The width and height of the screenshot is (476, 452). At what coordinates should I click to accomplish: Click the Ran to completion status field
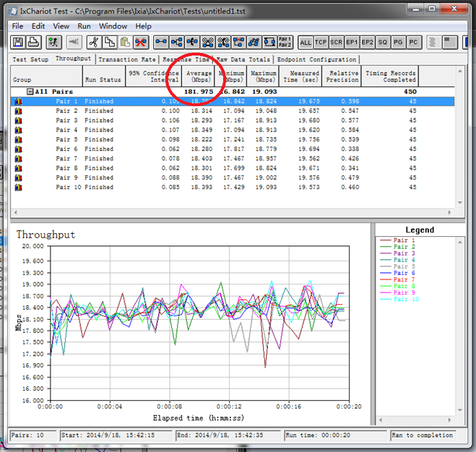pos(423,435)
